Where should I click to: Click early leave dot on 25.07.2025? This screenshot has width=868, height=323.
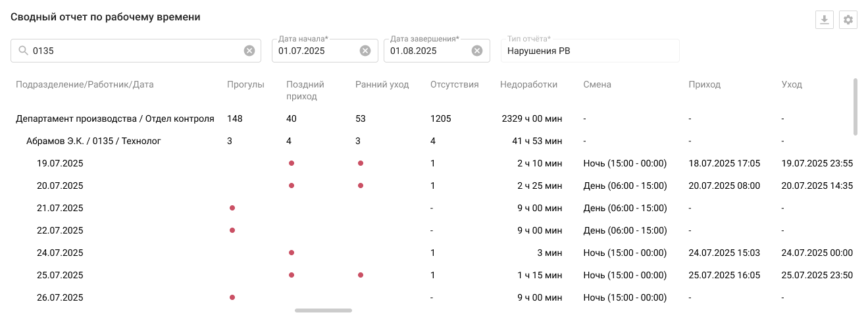tap(361, 275)
